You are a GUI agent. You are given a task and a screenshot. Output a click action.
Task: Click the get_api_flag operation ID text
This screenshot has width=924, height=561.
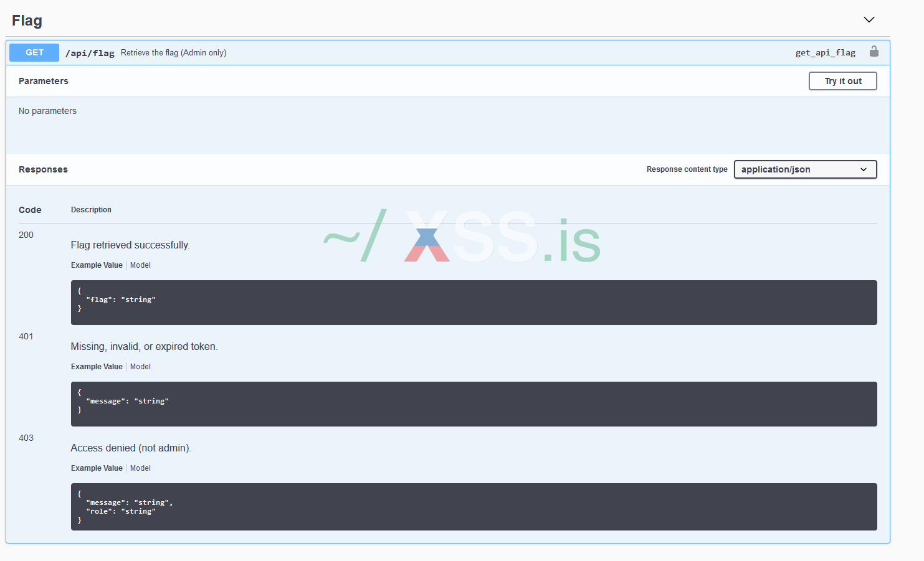coord(826,52)
